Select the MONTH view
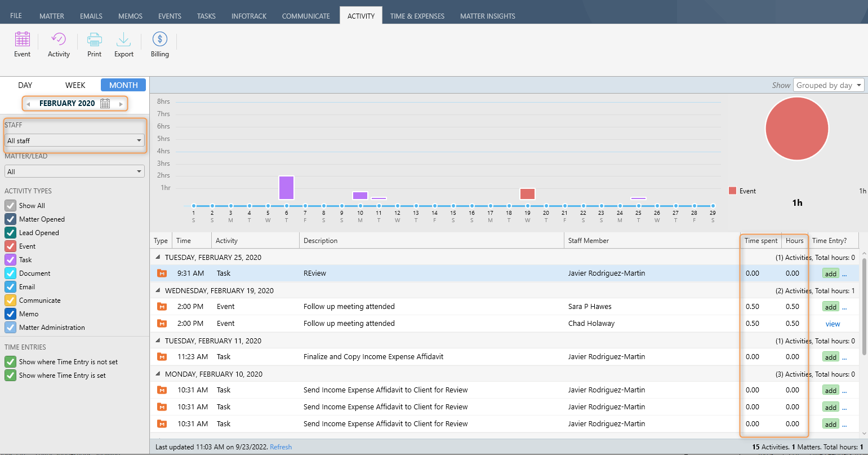868x455 pixels. (x=123, y=85)
